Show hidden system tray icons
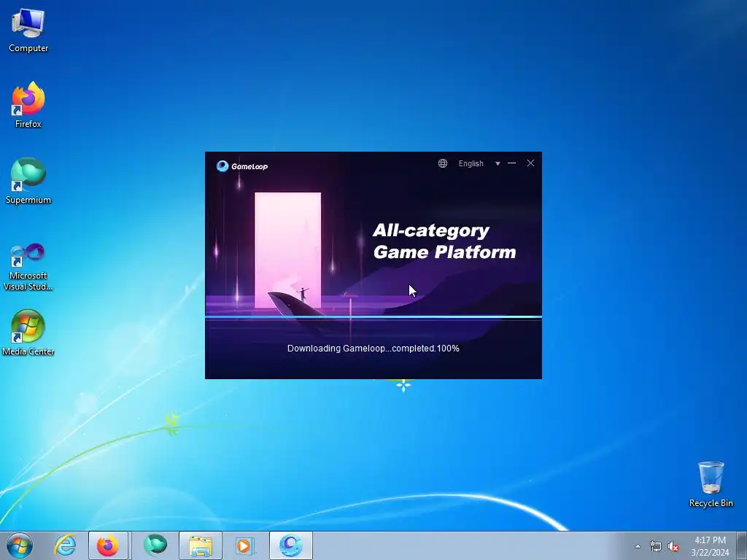Screen dimensions: 747x560 (638, 546)
